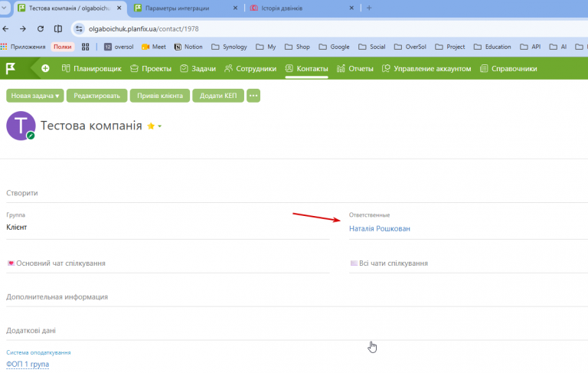Go forward in browser

(x=23, y=29)
